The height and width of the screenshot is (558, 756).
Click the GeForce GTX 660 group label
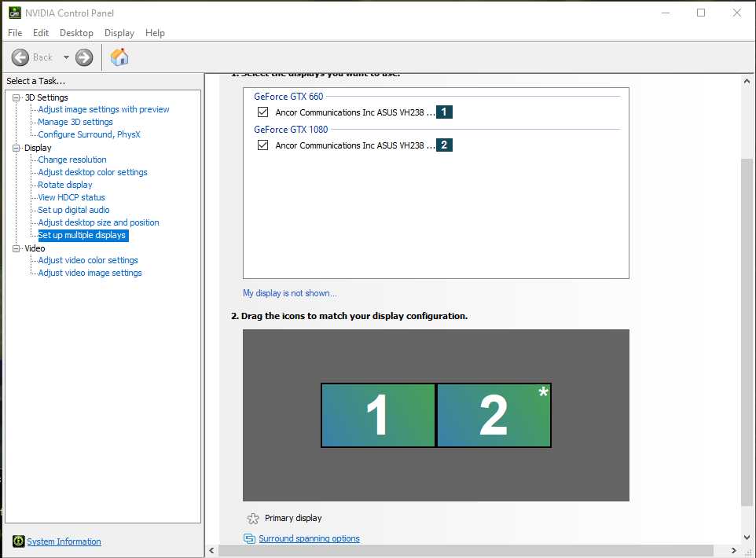288,97
